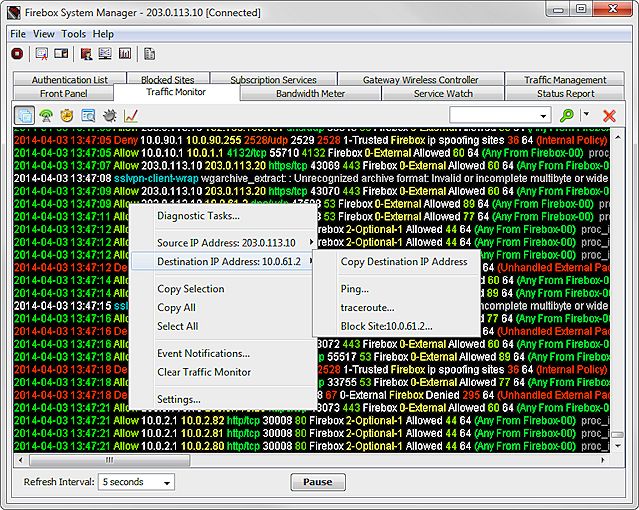Click the red stop icon in main toolbar
The width and height of the screenshot is (639, 510).
(17, 54)
